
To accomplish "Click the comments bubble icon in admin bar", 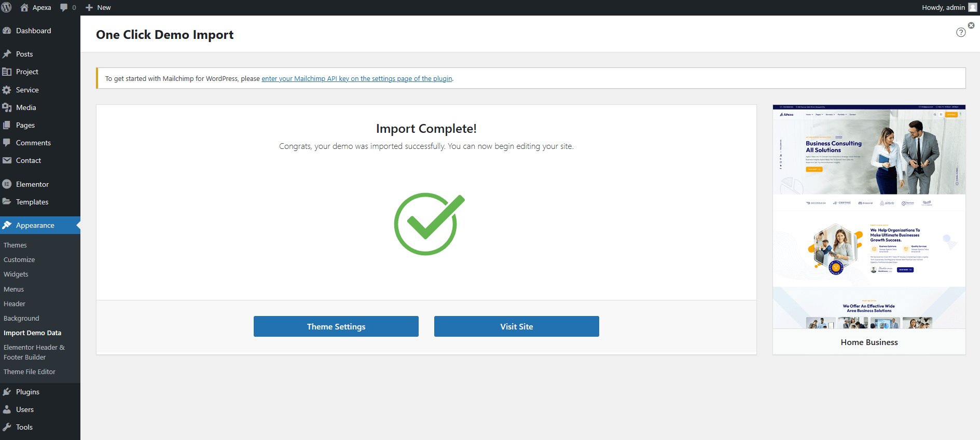I will pos(64,7).
